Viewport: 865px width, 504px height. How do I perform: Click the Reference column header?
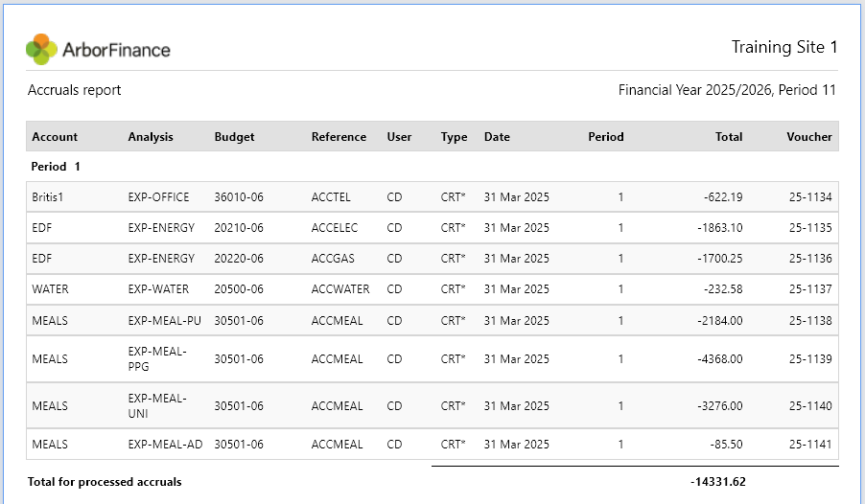point(339,137)
